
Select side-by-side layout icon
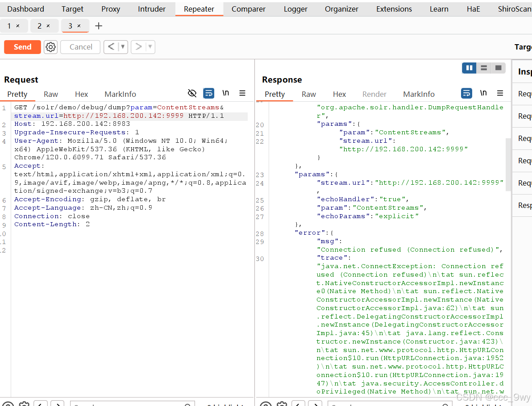[x=469, y=68]
